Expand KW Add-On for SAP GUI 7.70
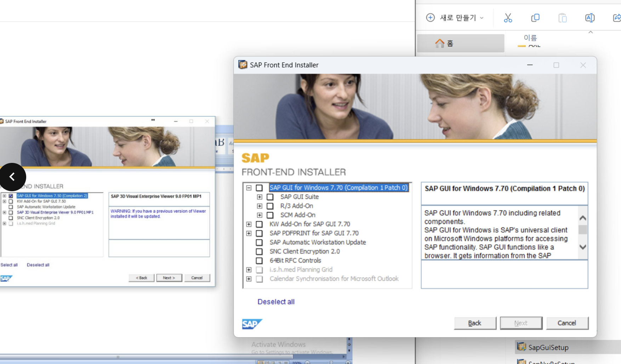The width and height of the screenshot is (621, 364). point(249,224)
